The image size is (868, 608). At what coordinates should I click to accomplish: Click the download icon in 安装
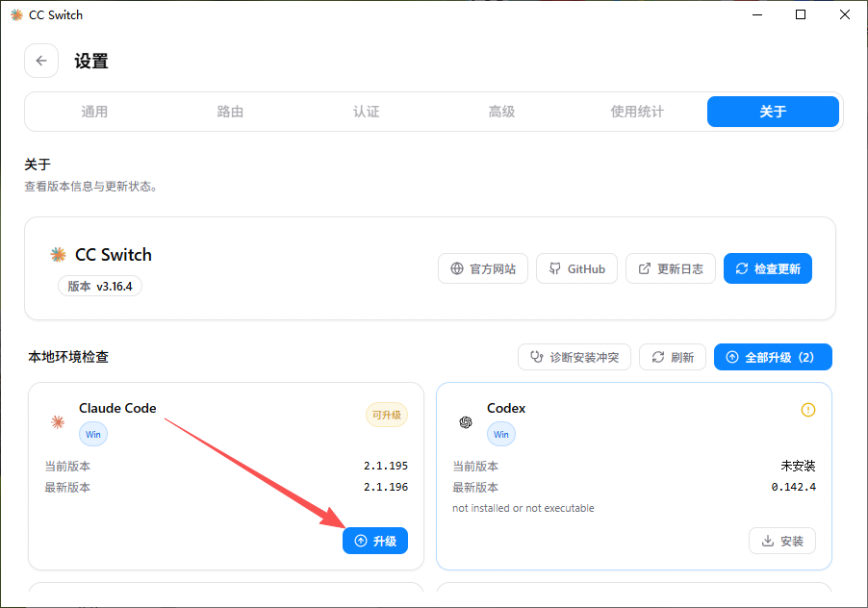768,541
